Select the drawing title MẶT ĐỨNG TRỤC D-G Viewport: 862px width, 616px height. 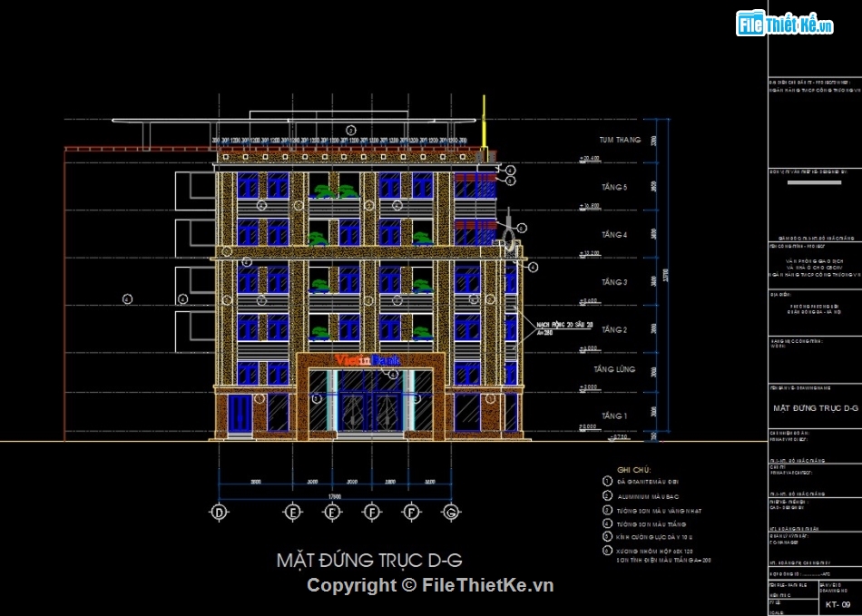coord(369,560)
